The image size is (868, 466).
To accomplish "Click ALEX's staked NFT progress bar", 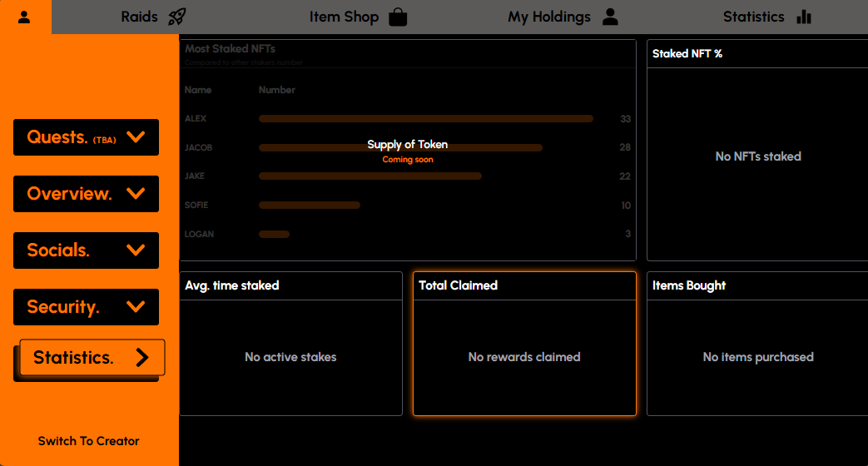I will [x=425, y=119].
